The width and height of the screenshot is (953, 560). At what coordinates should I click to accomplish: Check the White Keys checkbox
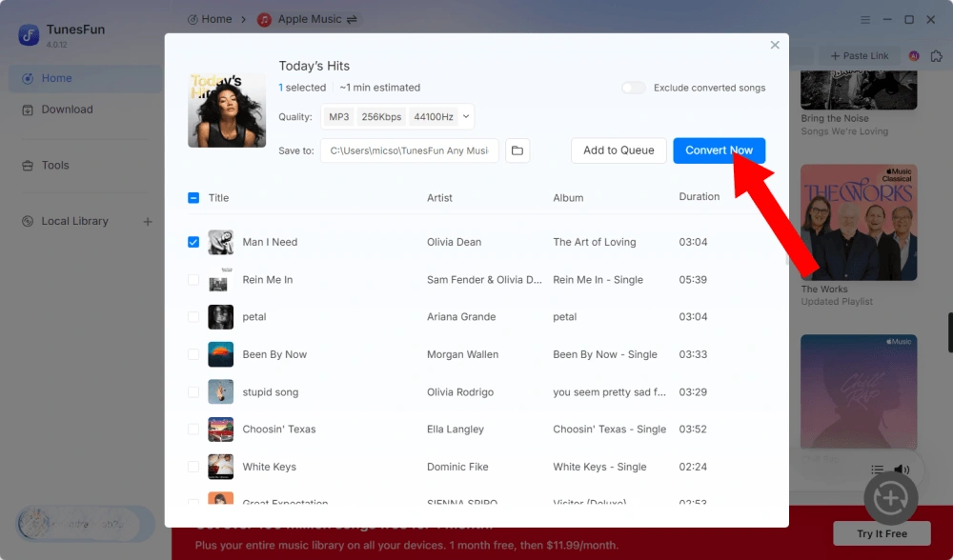[193, 467]
